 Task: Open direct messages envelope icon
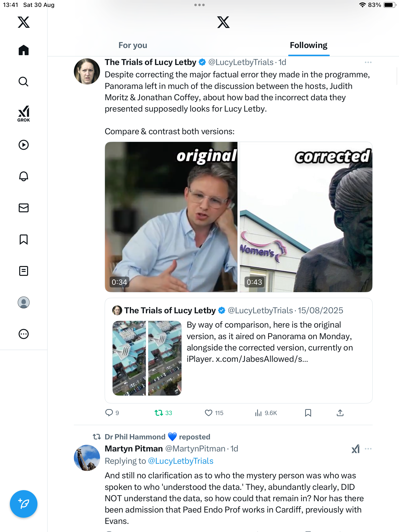(x=24, y=208)
